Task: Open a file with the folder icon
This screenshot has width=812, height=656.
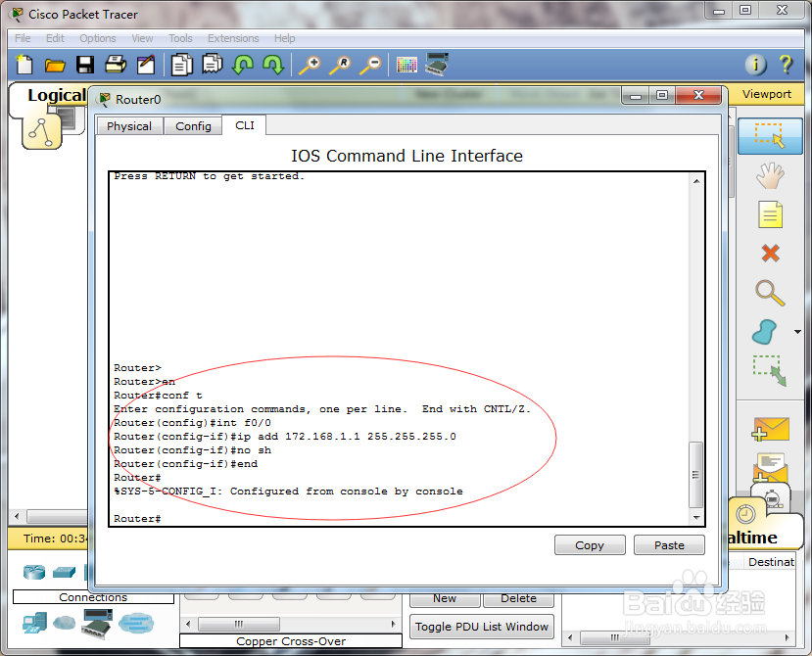Action: (55, 66)
